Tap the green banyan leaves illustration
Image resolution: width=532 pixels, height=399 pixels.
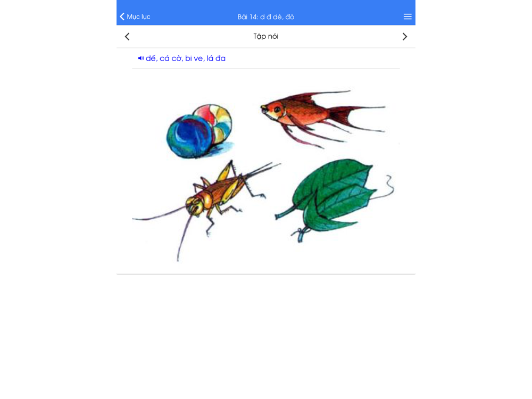334,199
